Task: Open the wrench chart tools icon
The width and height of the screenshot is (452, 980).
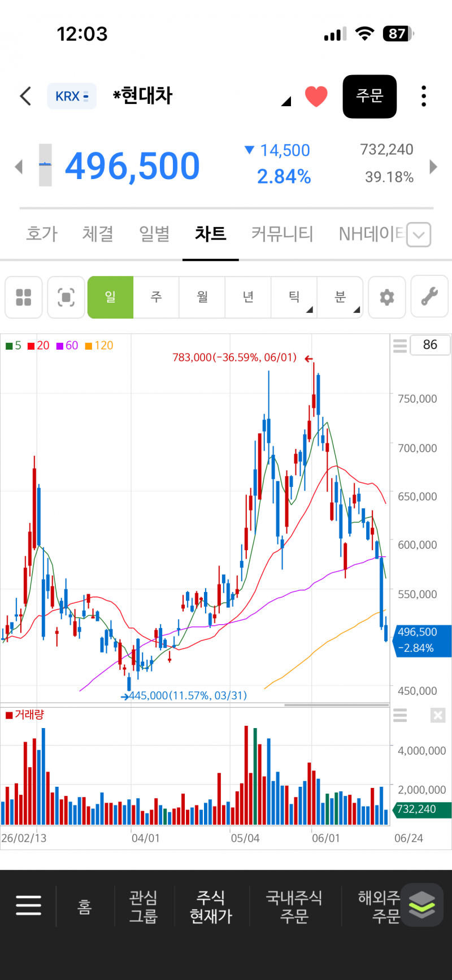Action: [x=429, y=297]
